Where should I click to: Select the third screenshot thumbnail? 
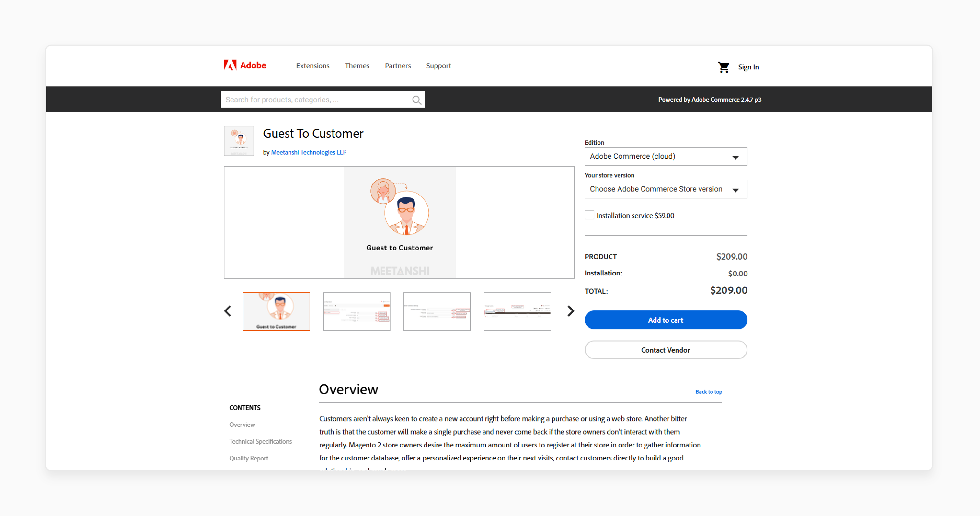tap(437, 311)
